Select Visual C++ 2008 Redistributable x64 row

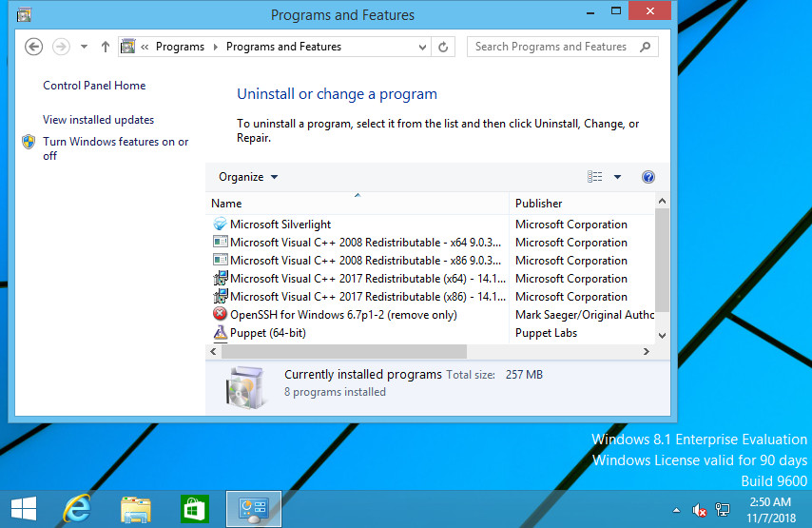(358, 243)
